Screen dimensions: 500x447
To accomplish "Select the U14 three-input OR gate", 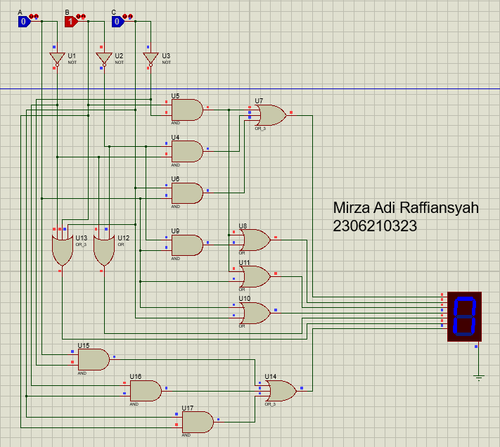I will coord(281,391).
